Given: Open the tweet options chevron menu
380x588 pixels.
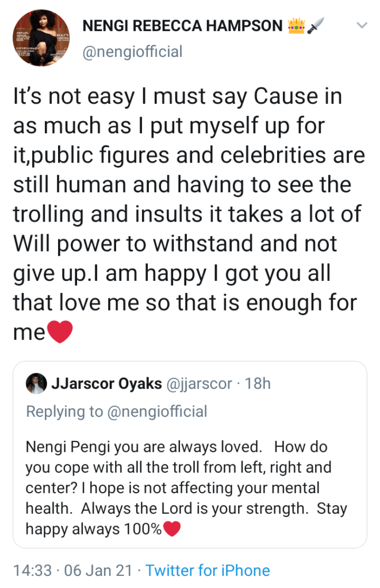Looking at the screenshot, I should point(362,25).
